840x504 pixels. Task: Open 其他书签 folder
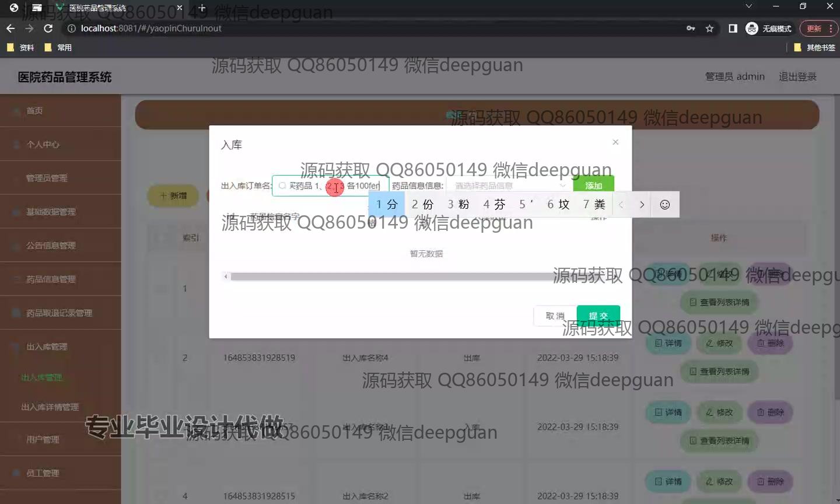pos(815,47)
